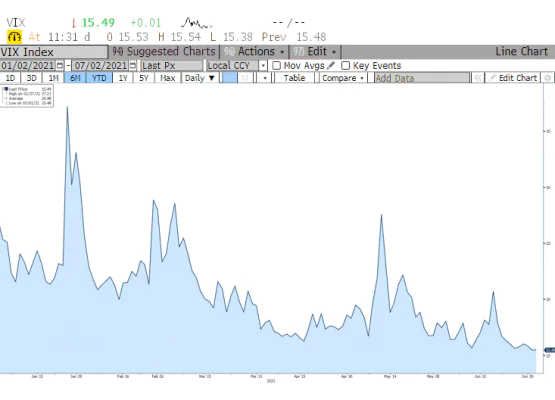This screenshot has width=555, height=400.
Task: Open the Compare dropdown
Action: tap(342, 78)
